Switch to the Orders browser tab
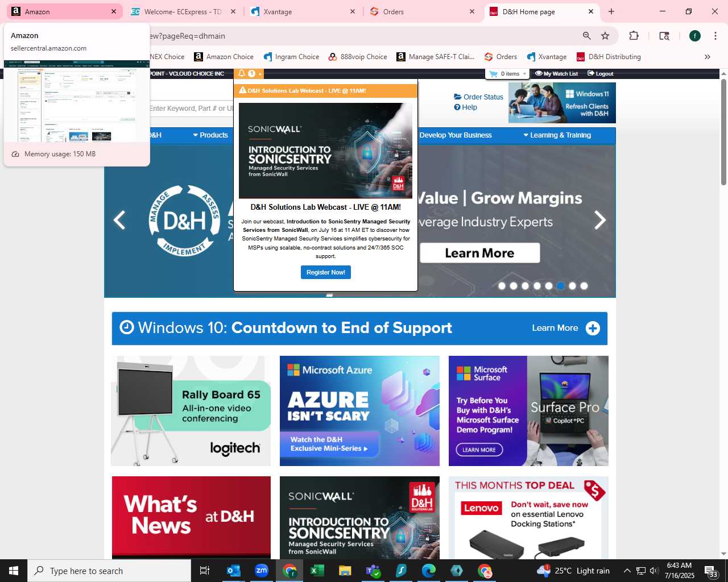The height and width of the screenshot is (582, 728). pyautogui.click(x=422, y=11)
